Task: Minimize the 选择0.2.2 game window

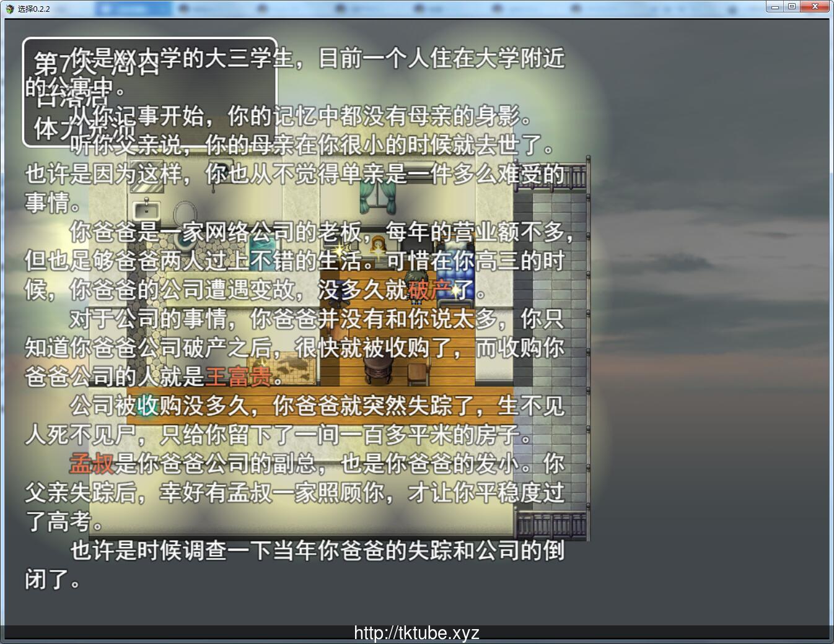Action: pyautogui.click(x=775, y=6)
